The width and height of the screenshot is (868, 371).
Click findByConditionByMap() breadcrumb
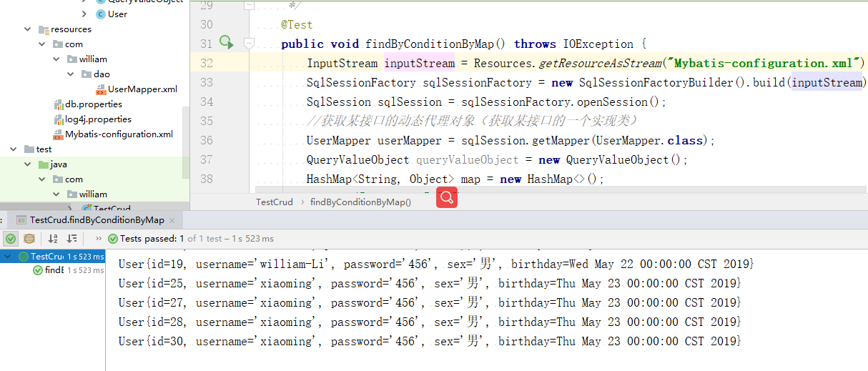click(360, 202)
